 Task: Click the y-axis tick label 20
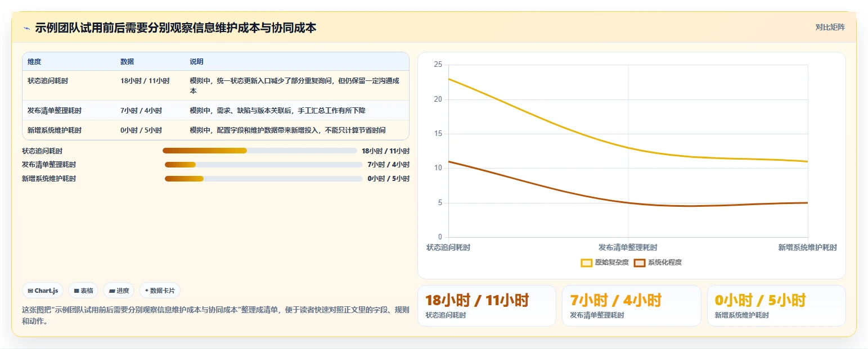point(438,99)
